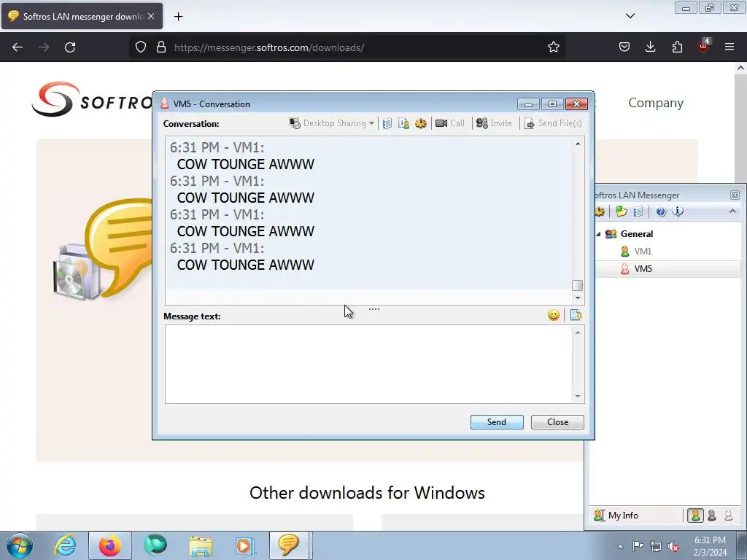Open settings gear icon in conversation toolbar

421,123
